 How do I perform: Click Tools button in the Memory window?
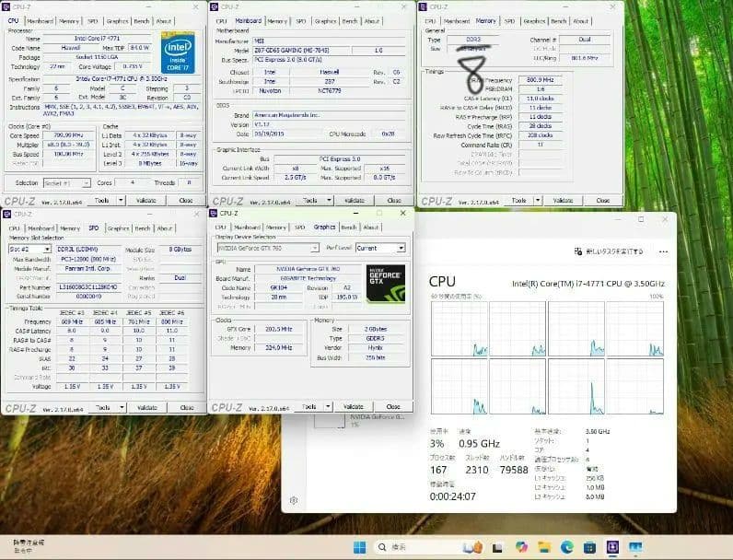[518, 201]
